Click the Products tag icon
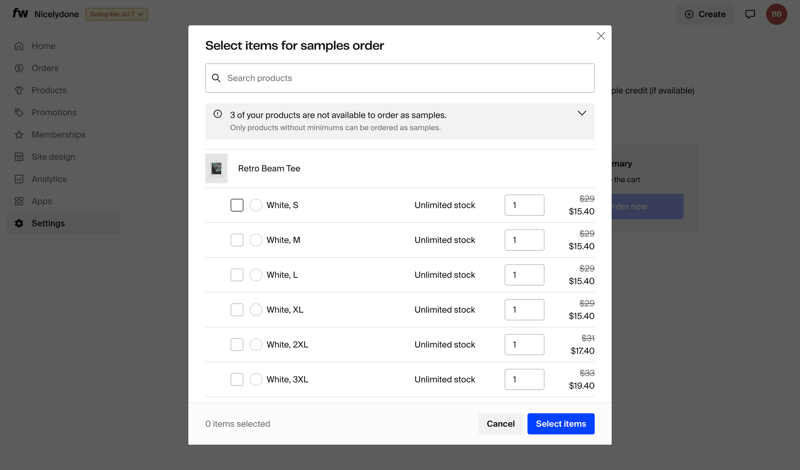Viewport: 800px width, 470px height. point(19,90)
